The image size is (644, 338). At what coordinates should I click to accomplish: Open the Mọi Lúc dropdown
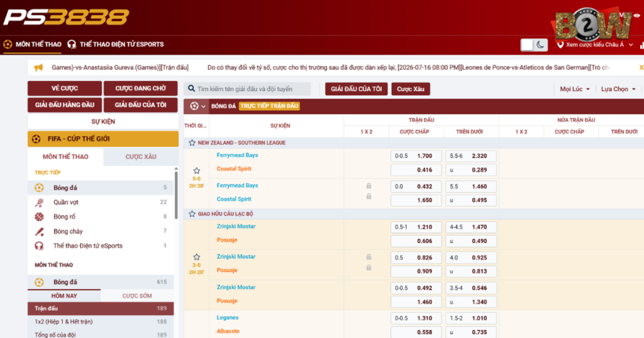point(575,89)
